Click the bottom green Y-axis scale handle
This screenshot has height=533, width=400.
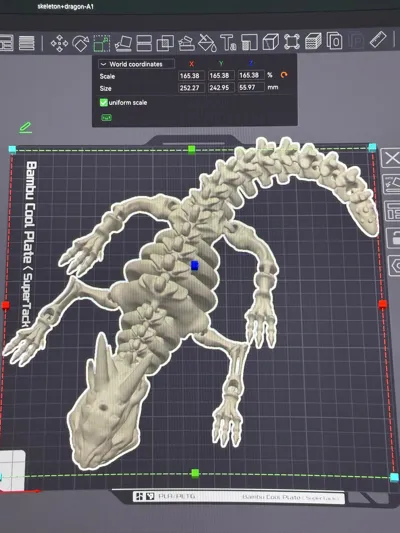[x=195, y=473]
